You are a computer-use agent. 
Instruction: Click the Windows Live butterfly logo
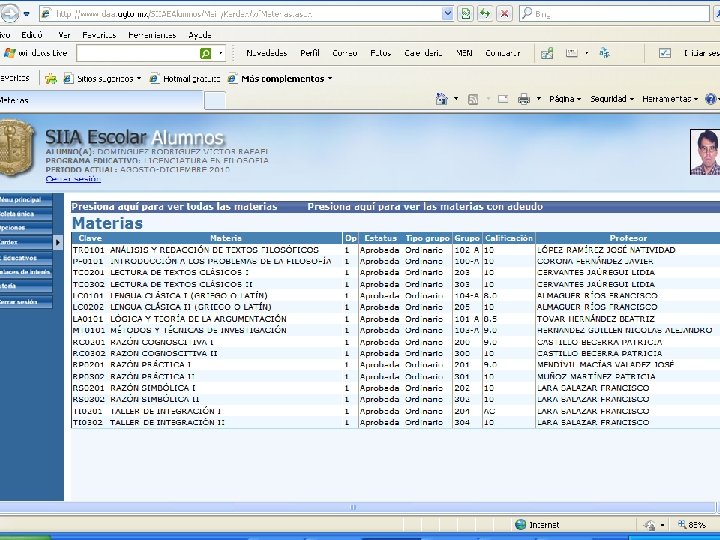point(9,53)
